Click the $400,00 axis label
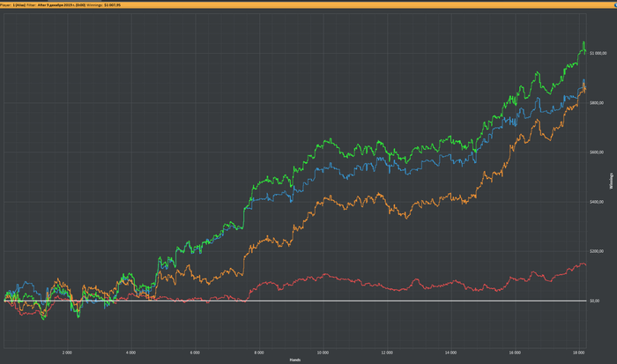The width and height of the screenshot is (617, 364). pos(597,202)
